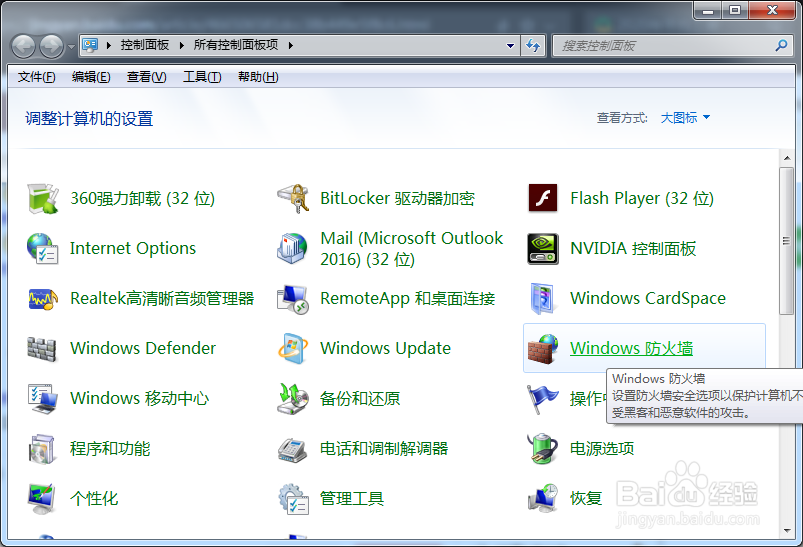Expand the address bar history dropdown arrow

coord(510,46)
